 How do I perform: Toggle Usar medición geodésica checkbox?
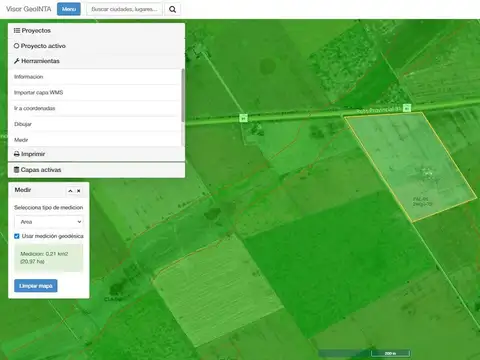pos(17,236)
